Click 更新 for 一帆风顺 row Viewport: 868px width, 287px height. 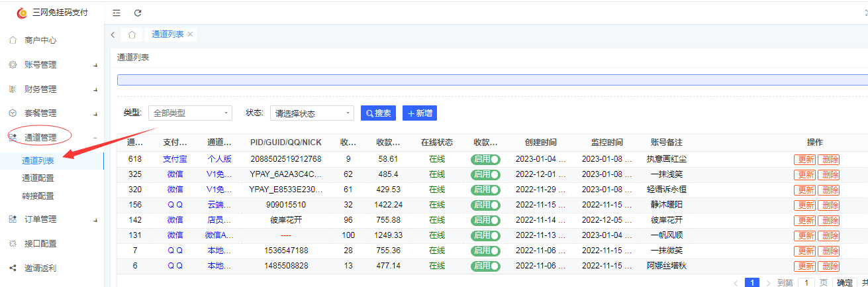805,235
